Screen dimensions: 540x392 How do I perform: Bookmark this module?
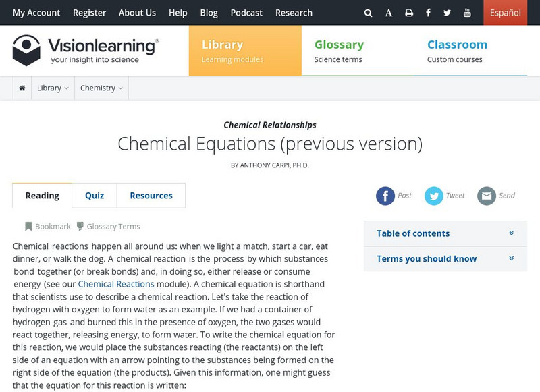click(x=47, y=227)
